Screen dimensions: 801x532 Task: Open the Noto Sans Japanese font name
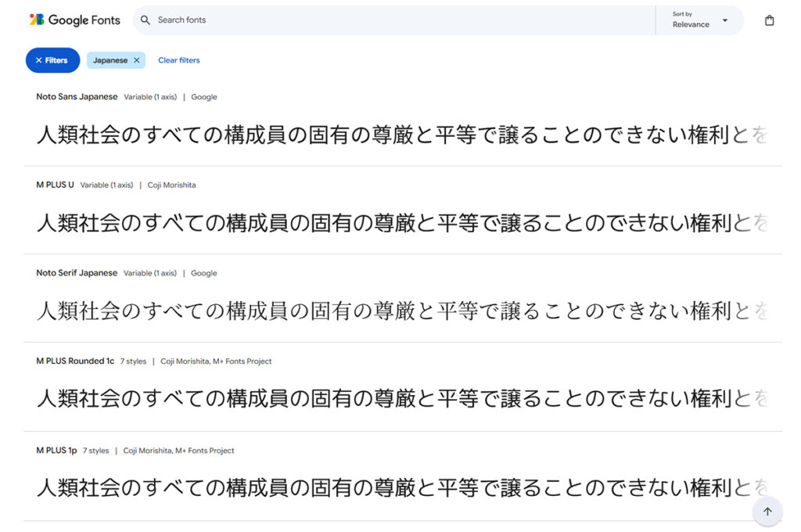tap(77, 96)
